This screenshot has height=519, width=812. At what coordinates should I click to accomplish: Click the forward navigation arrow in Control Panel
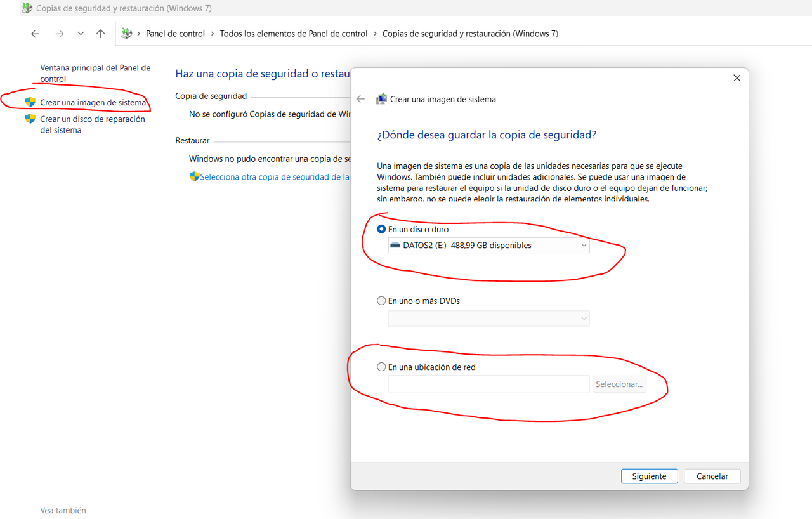point(60,34)
